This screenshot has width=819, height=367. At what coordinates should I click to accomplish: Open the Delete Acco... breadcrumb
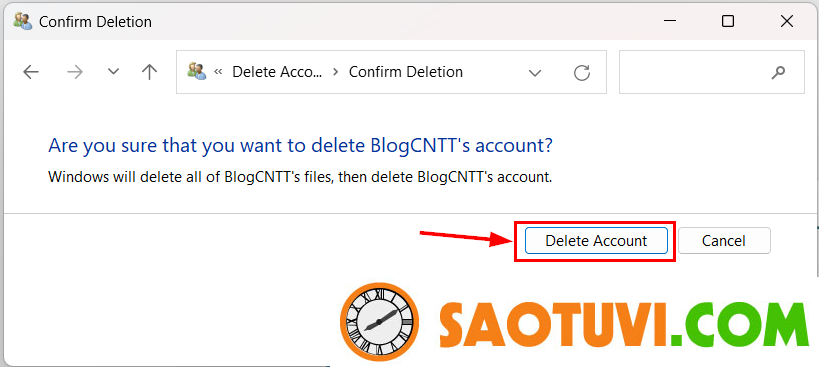click(277, 72)
